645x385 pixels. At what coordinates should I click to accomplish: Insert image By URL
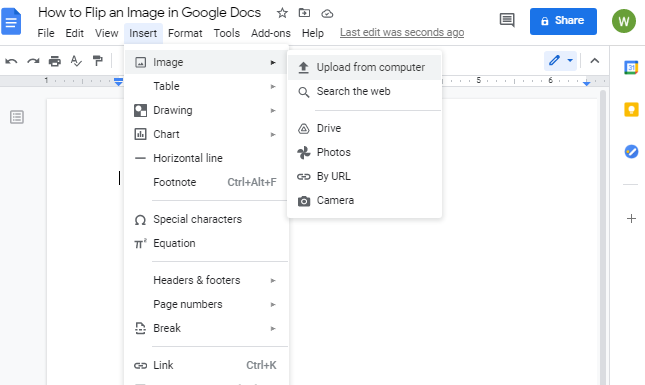[x=364, y=176]
